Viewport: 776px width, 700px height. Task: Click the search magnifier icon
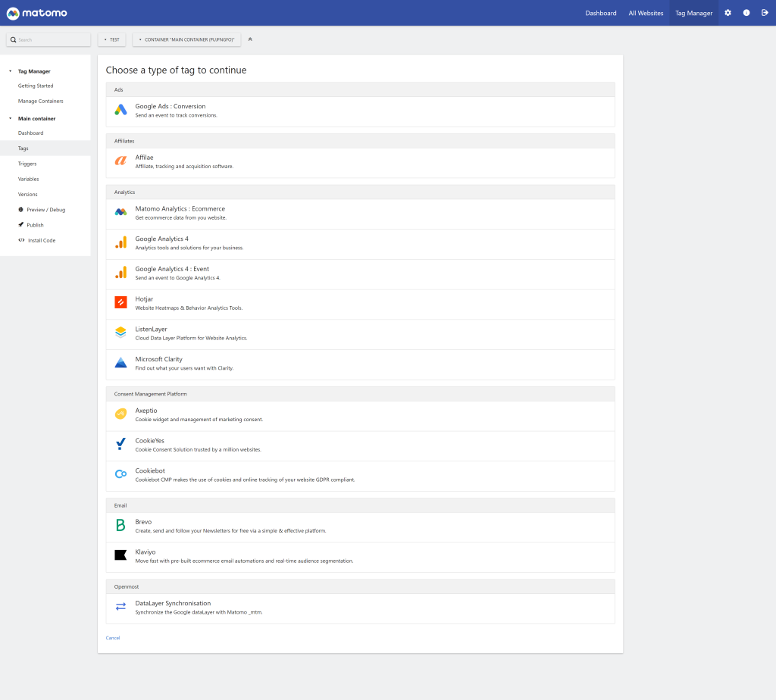[14, 39]
